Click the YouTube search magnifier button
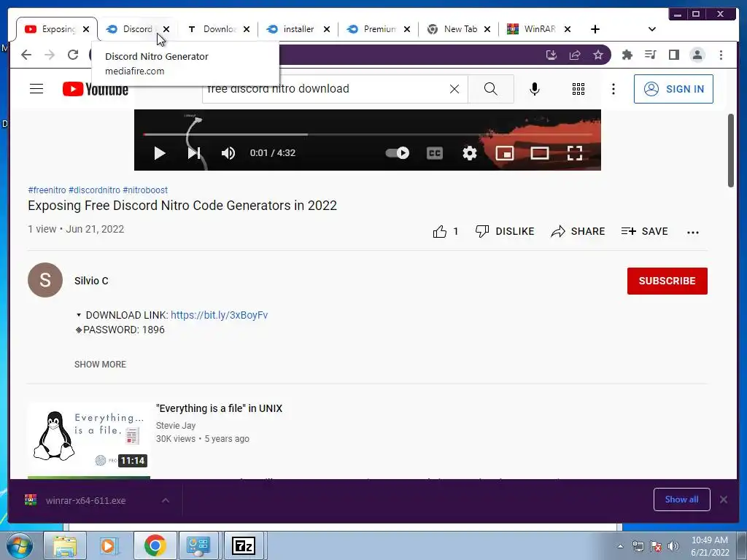 491,89
